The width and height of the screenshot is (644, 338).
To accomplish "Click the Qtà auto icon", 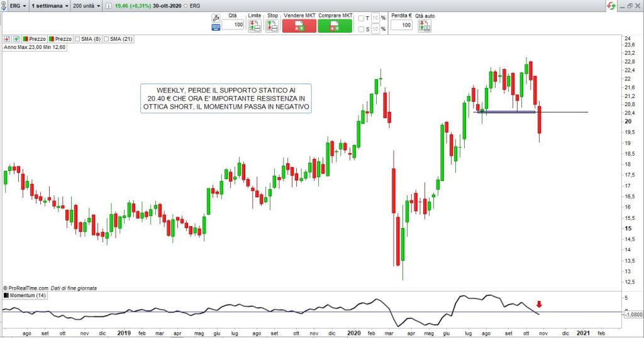I will pos(425,26).
